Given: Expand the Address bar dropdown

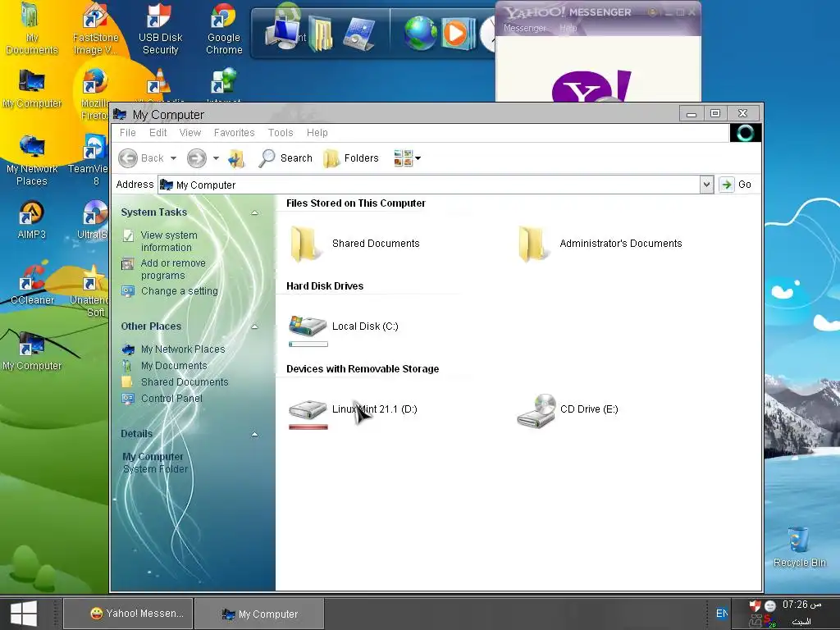Looking at the screenshot, I should point(706,185).
